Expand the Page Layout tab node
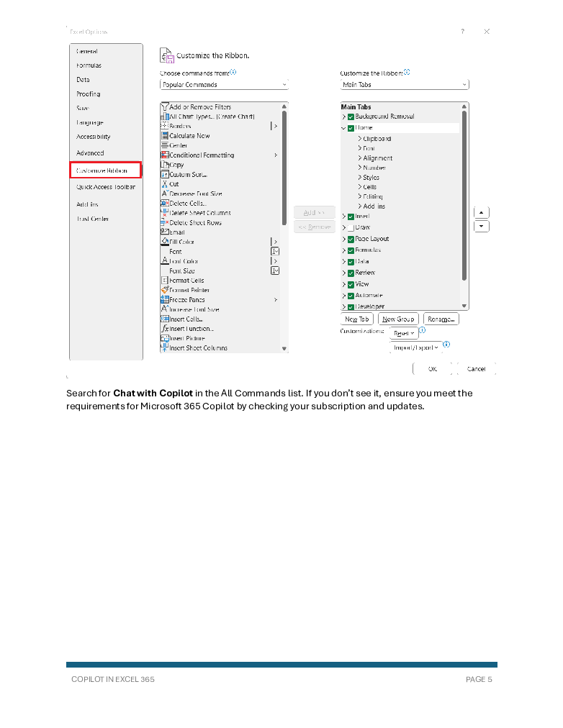This screenshot has height=728, width=563. pyautogui.click(x=343, y=239)
